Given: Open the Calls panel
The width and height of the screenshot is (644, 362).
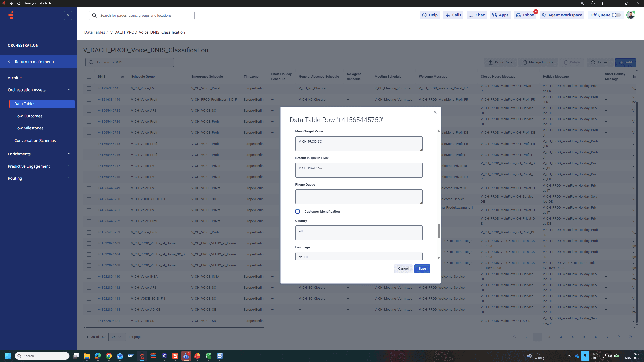Looking at the screenshot, I should [453, 15].
